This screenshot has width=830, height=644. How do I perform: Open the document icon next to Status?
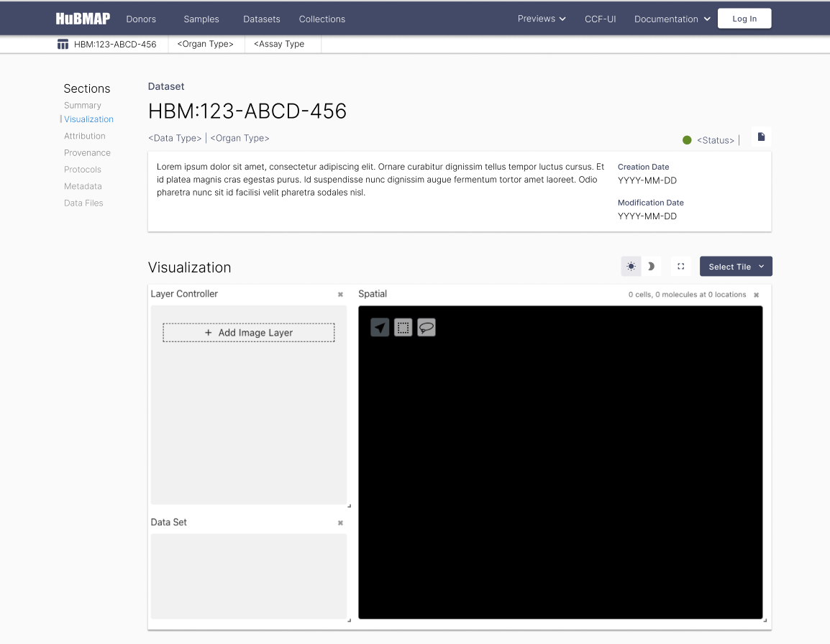(x=761, y=136)
